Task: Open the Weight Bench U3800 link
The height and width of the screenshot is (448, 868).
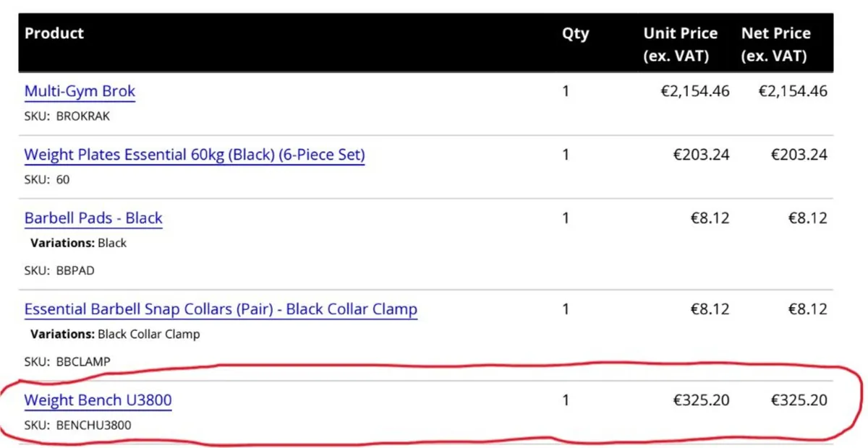Action: 98,400
